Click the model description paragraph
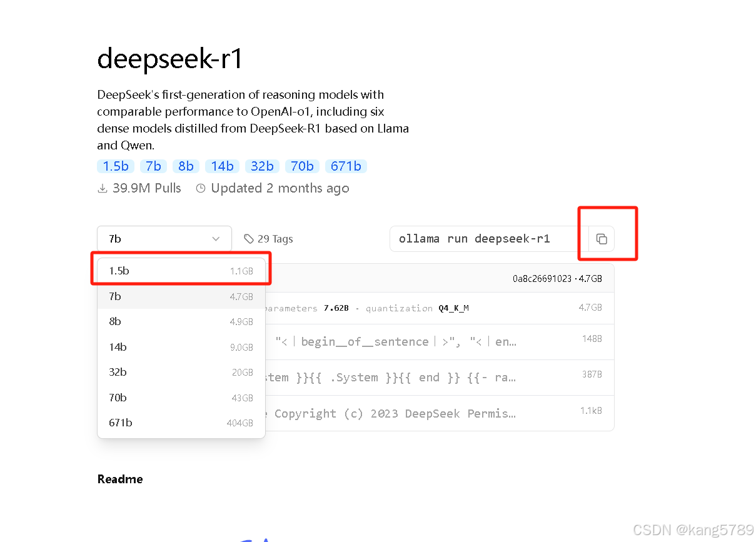Screen dimensions: 756x542 [x=253, y=120]
